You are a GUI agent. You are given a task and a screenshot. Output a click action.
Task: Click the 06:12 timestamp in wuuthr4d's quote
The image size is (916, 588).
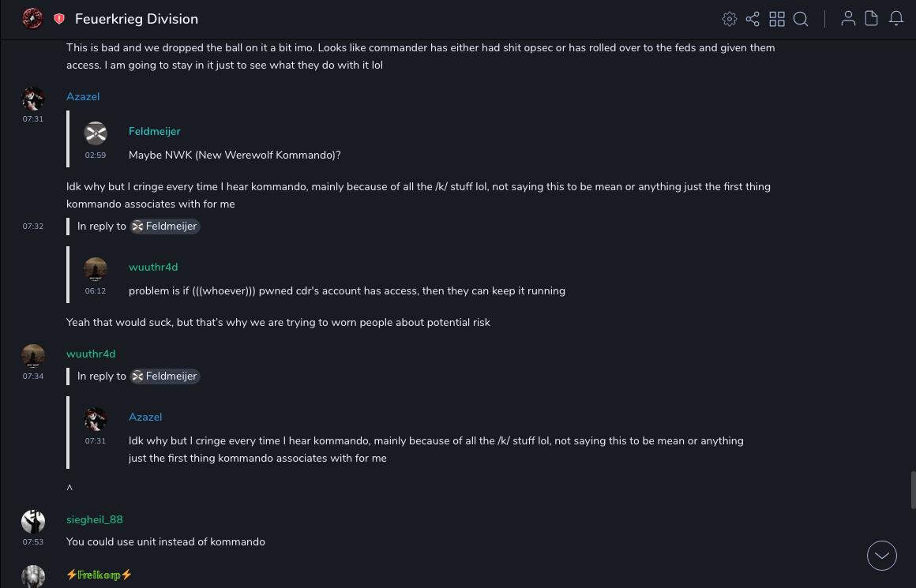96,291
